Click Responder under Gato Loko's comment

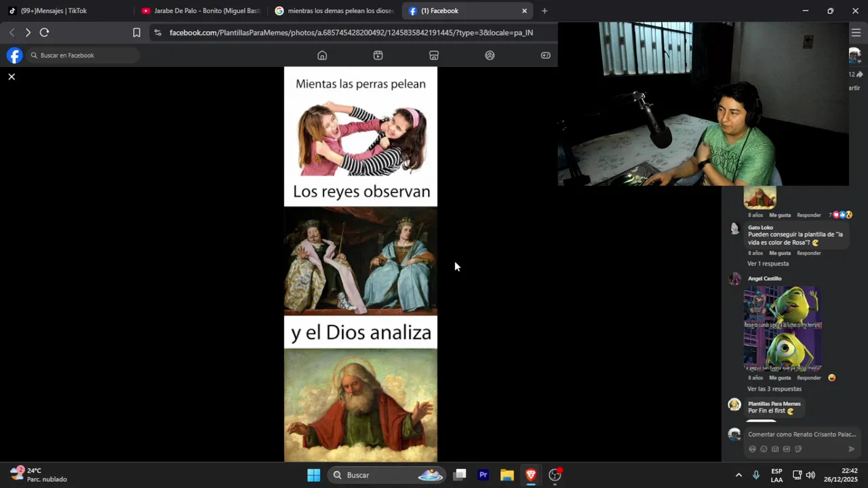tap(808, 253)
